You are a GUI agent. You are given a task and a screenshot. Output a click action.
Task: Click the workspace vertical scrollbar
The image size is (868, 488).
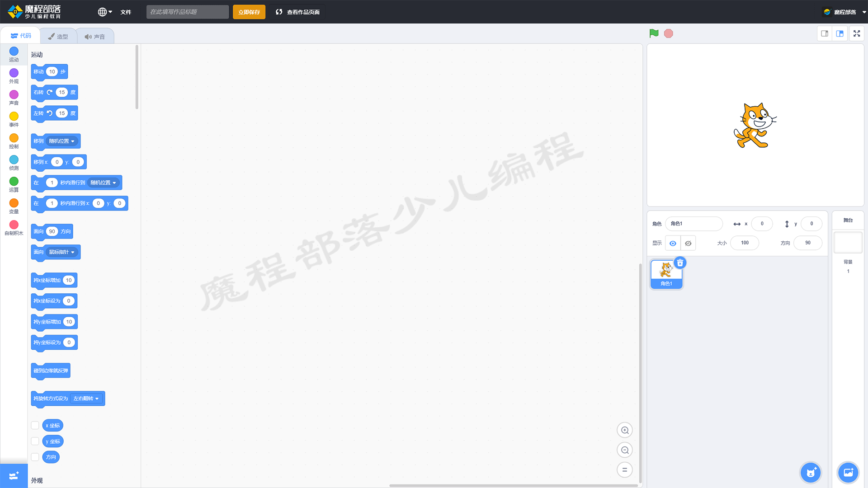click(640, 373)
